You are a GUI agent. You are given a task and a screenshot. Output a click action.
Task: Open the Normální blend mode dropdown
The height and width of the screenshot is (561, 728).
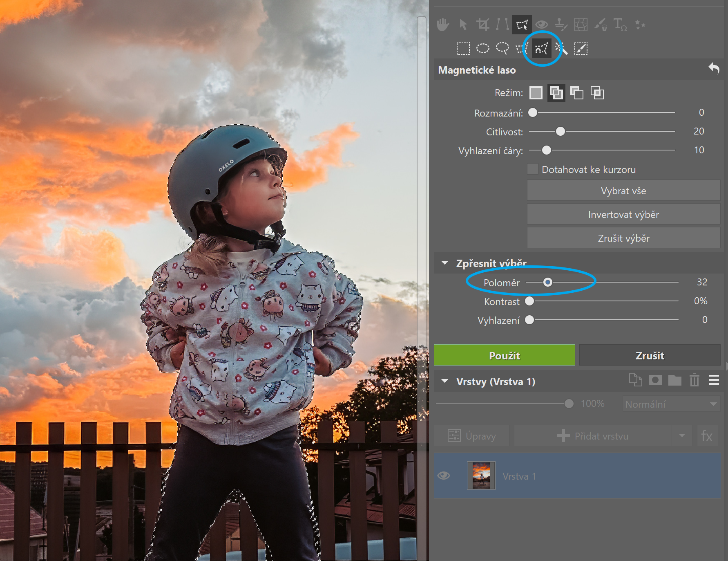pos(671,404)
